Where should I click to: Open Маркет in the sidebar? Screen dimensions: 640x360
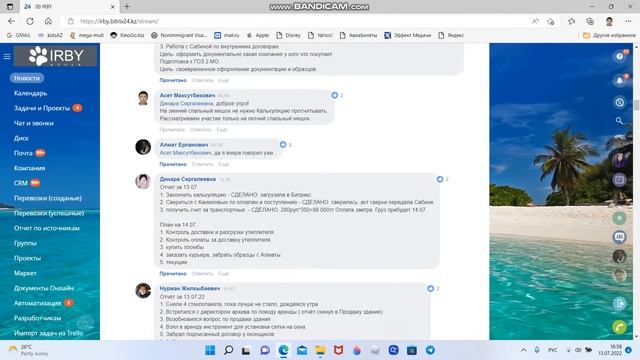pos(25,273)
